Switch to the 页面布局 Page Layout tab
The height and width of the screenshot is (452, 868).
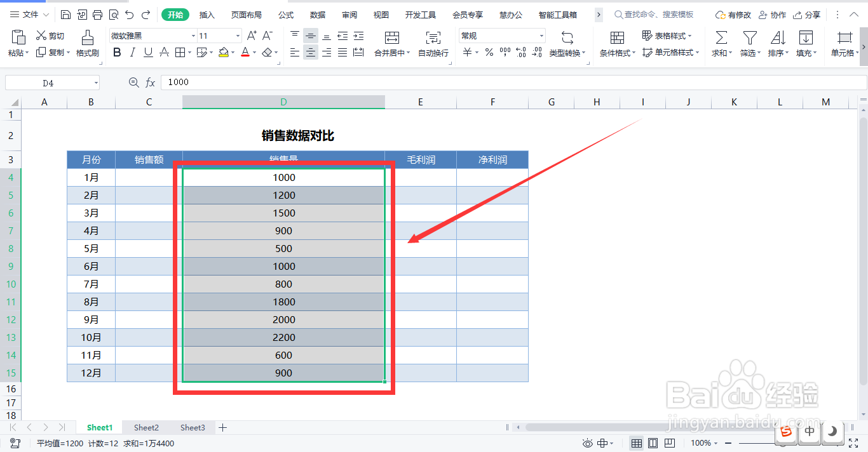[247, 15]
